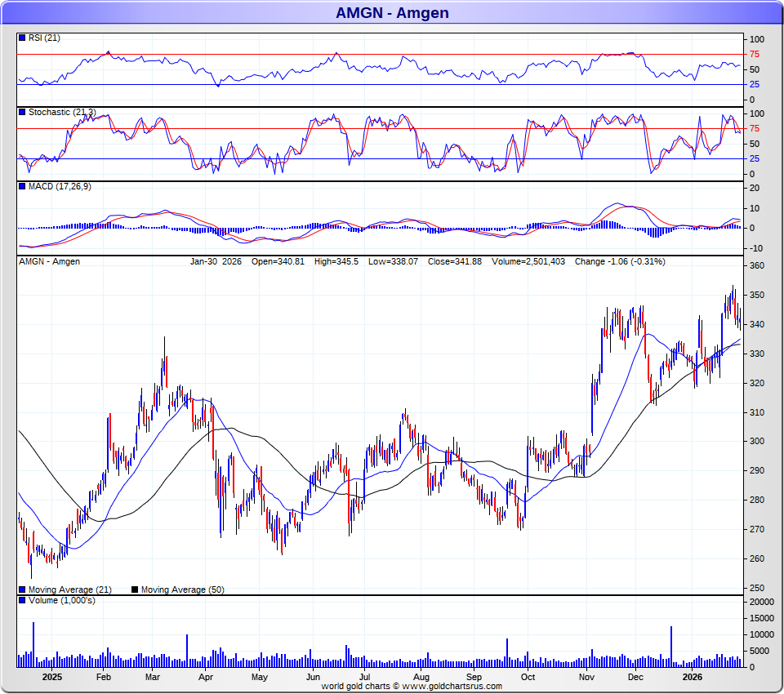This screenshot has width=784, height=694.
Task: Click the Apr label on the time axis
Action: coord(206,677)
